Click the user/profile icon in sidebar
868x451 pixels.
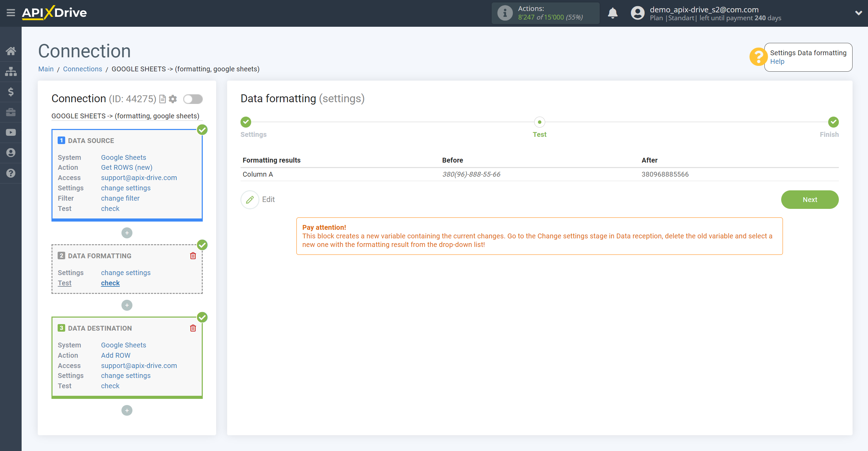coord(10,153)
